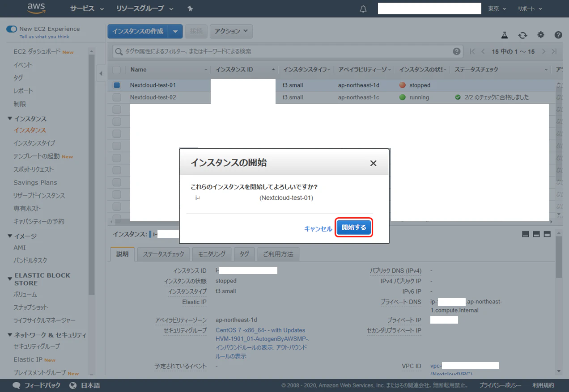Open スポットリクエスト in sidebar

34,169
